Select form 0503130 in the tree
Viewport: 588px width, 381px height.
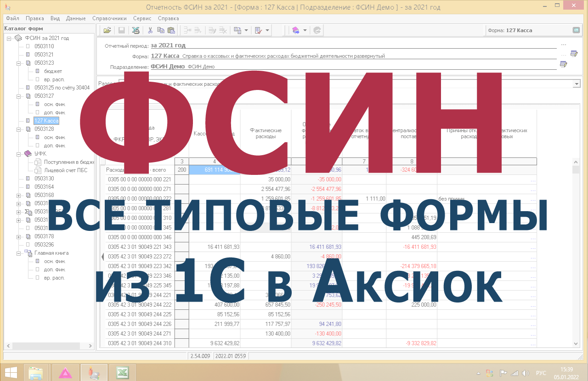44,179
